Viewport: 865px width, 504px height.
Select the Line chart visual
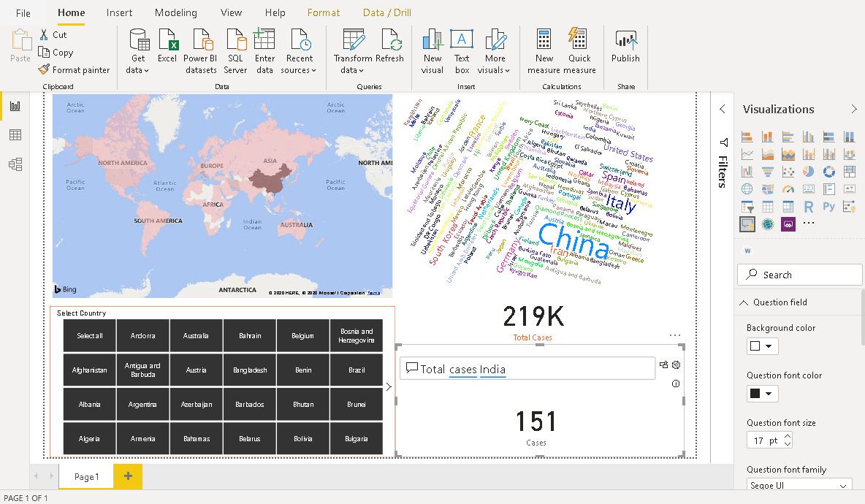click(x=747, y=154)
